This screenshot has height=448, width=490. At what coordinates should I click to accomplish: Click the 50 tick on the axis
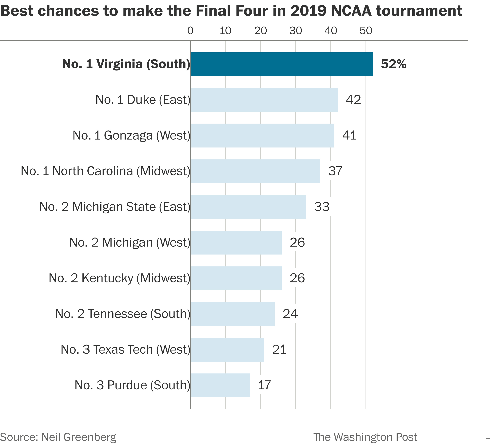[x=366, y=31]
